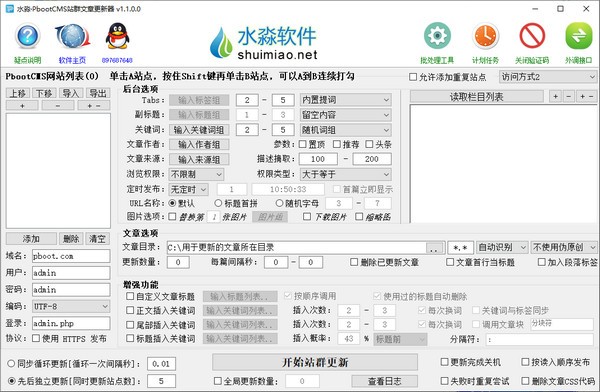Click the 水淼软件 logo banner
Viewport: 600px width, 392px height.
click(x=264, y=43)
